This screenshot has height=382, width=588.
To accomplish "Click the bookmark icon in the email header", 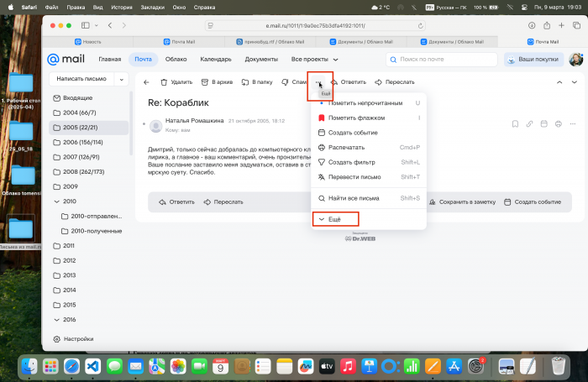I will [515, 123].
